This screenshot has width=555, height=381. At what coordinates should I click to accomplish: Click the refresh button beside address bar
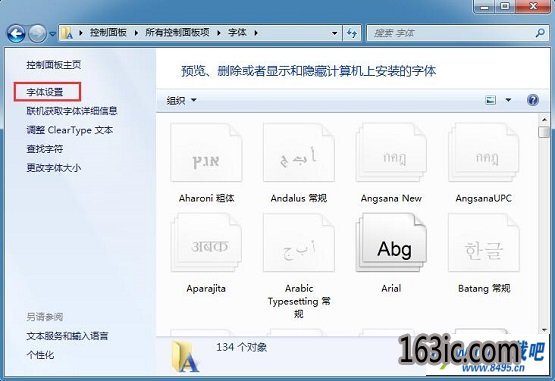point(352,33)
